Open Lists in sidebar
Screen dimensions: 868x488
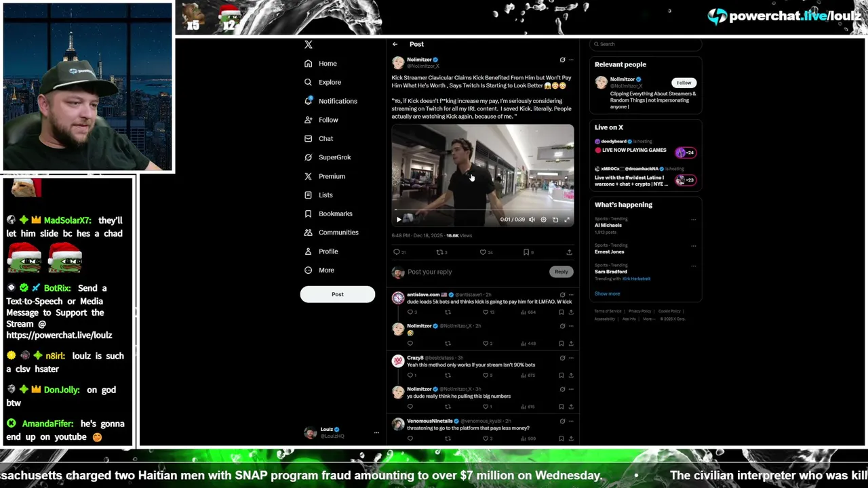click(319, 195)
